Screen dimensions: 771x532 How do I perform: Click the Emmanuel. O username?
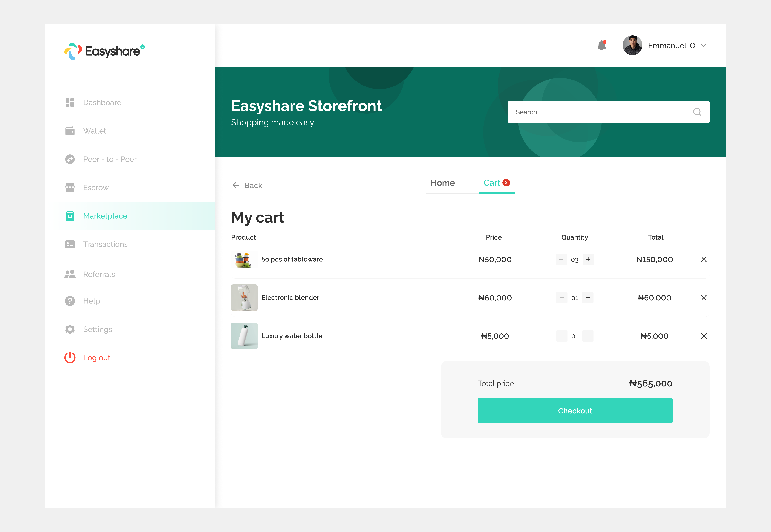point(672,46)
